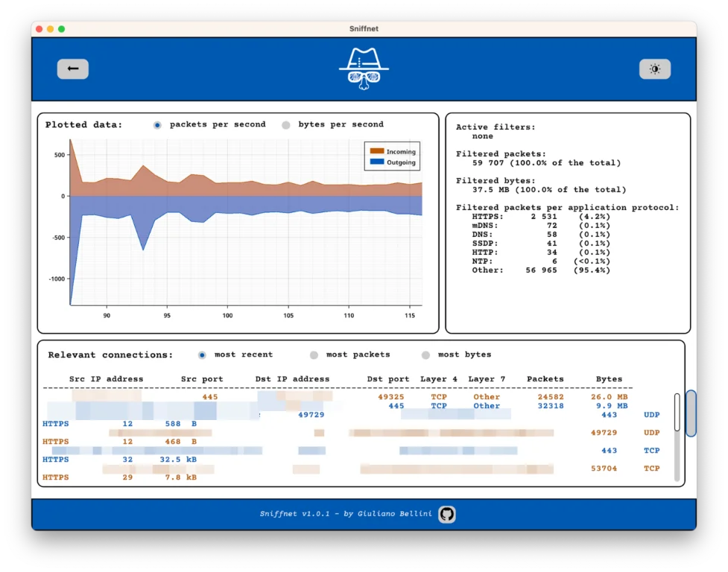Click the Incoming legend color swatch
728x572 pixels.
click(377, 152)
